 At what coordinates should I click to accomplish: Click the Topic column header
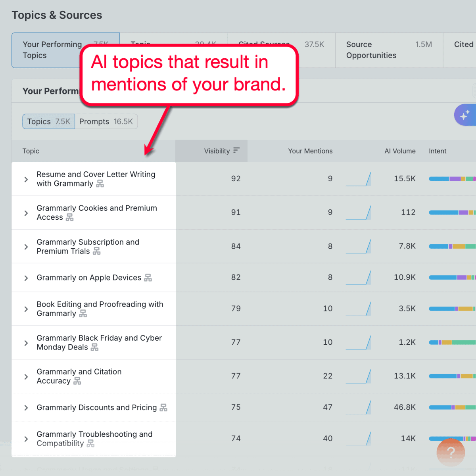click(x=31, y=151)
